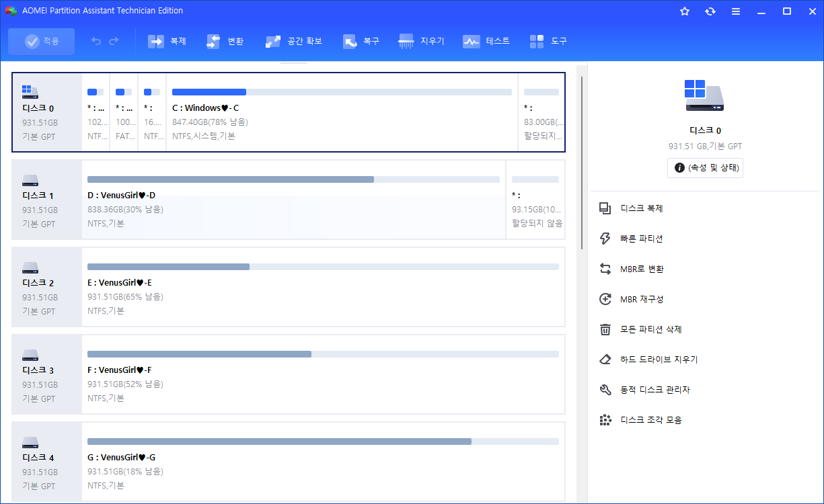Click the redo arrow icon
Screen dimensions: 824x504
click(x=114, y=42)
